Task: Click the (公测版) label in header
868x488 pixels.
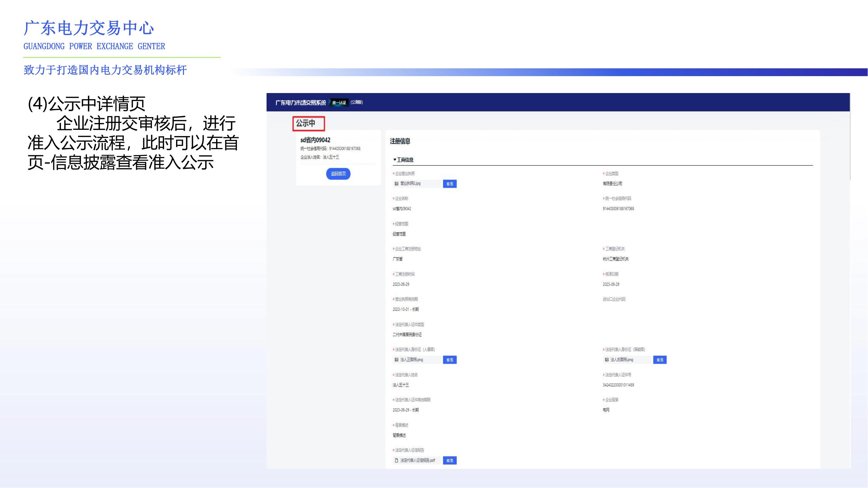Action: pyautogui.click(x=356, y=102)
